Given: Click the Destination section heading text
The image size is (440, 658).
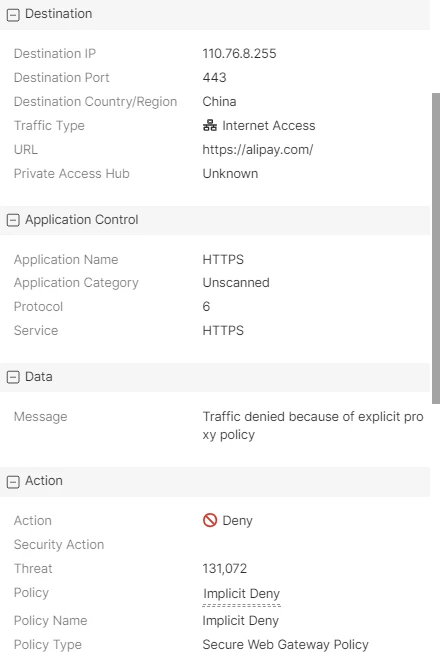Looking at the screenshot, I should [58, 13].
